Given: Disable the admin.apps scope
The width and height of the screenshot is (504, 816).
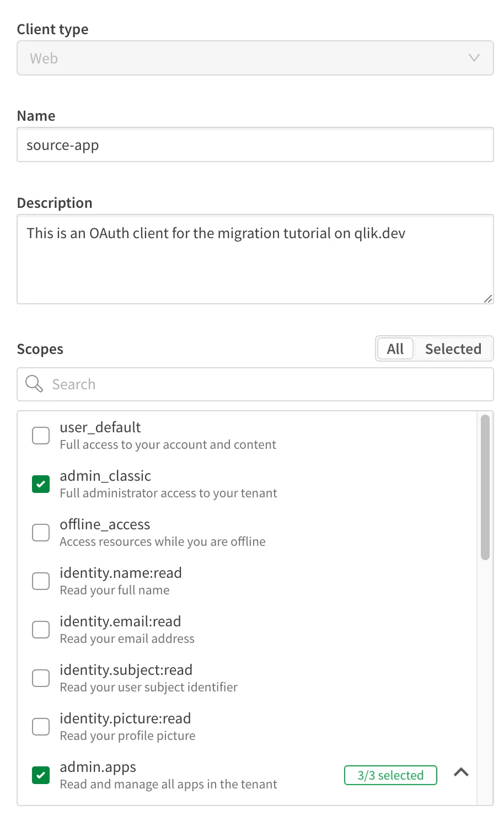Looking at the screenshot, I should [x=40, y=775].
